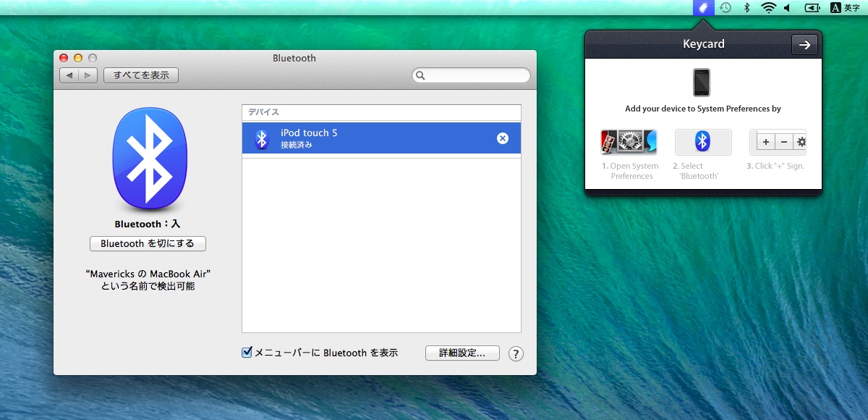Click the System Preferences search field
This screenshot has height=420, width=868.
(471, 75)
